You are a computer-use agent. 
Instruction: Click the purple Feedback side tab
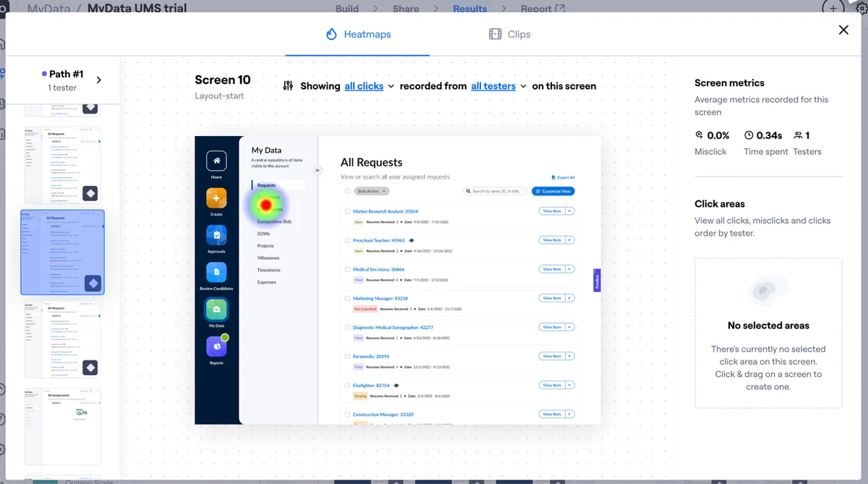click(x=597, y=281)
